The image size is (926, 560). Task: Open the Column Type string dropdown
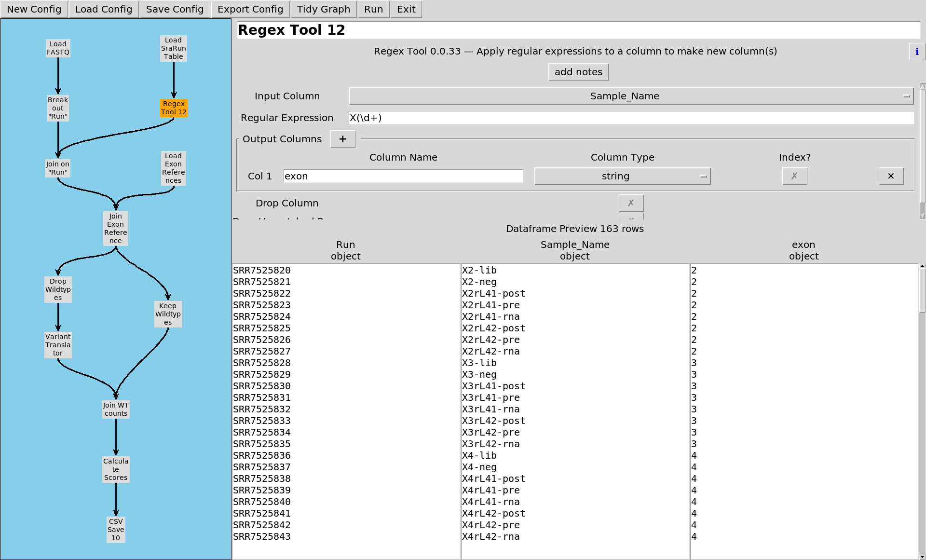coord(622,176)
